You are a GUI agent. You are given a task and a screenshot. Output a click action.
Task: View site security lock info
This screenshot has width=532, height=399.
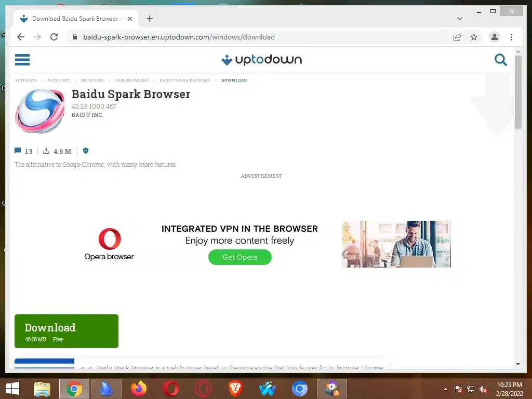[x=75, y=37]
